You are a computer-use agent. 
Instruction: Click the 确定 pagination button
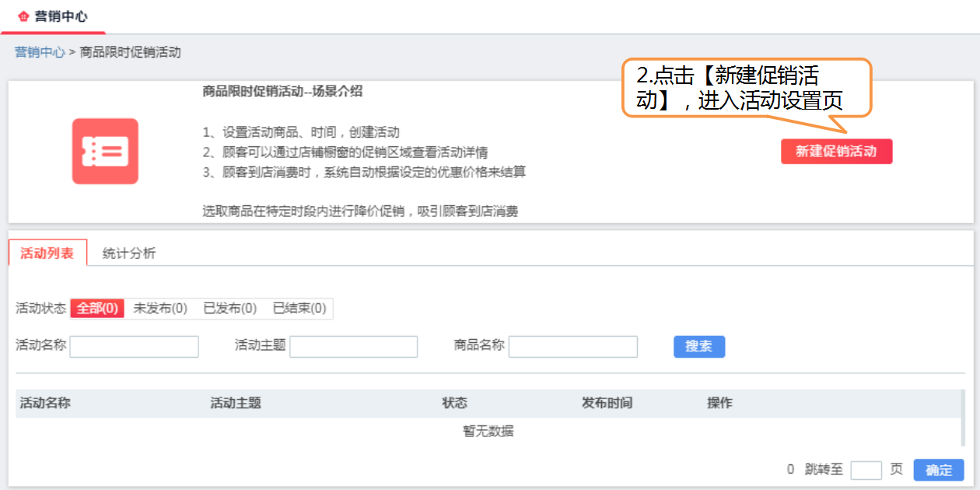[937, 469]
